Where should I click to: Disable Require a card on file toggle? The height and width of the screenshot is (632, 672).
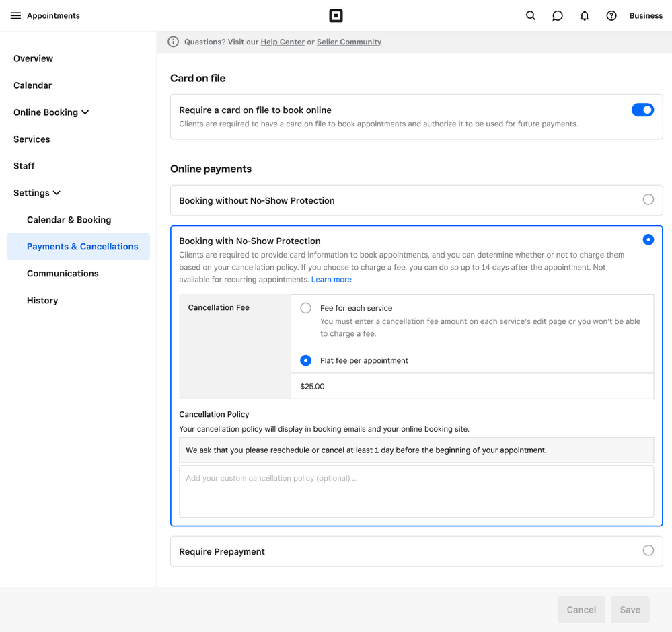coord(642,110)
